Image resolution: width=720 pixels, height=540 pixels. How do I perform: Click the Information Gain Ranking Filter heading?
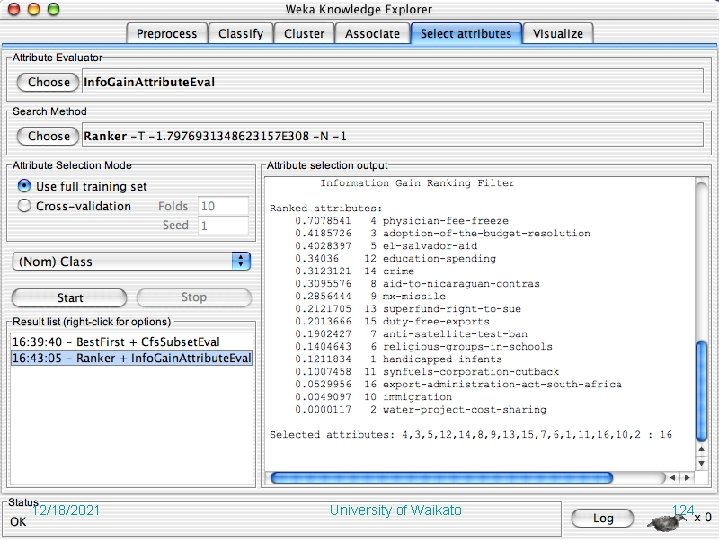tap(417, 183)
